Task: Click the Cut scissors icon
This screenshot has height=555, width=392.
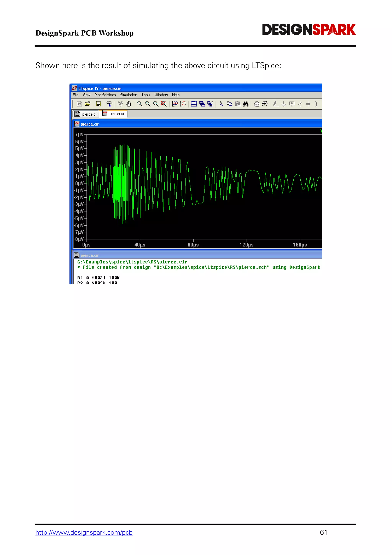Action: pos(221,104)
